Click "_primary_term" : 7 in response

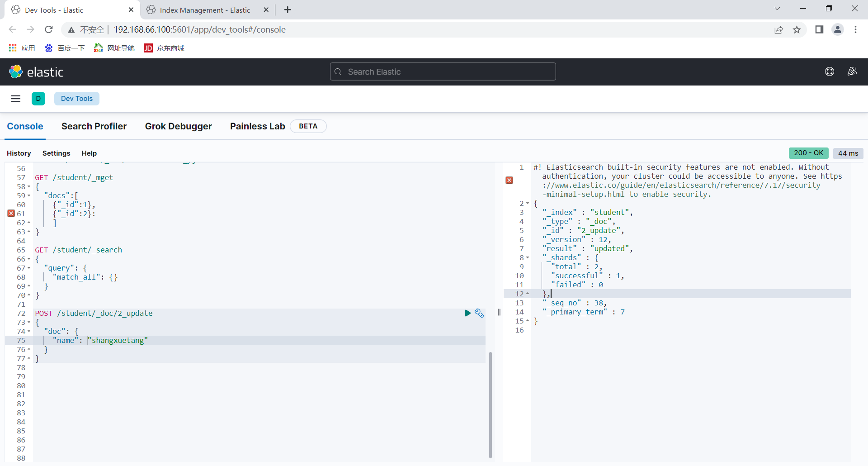click(584, 312)
